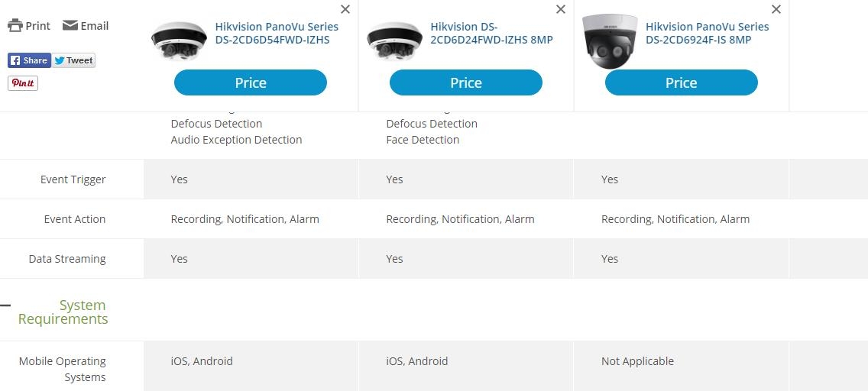Click the DS-2CD6924F-IS dome camera thumbnail

click(610, 41)
